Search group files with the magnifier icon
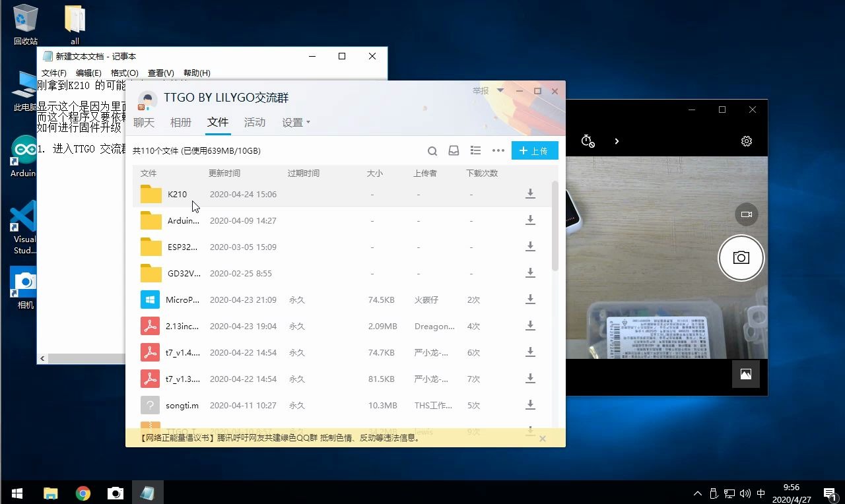The image size is (845, 504). 432,151
